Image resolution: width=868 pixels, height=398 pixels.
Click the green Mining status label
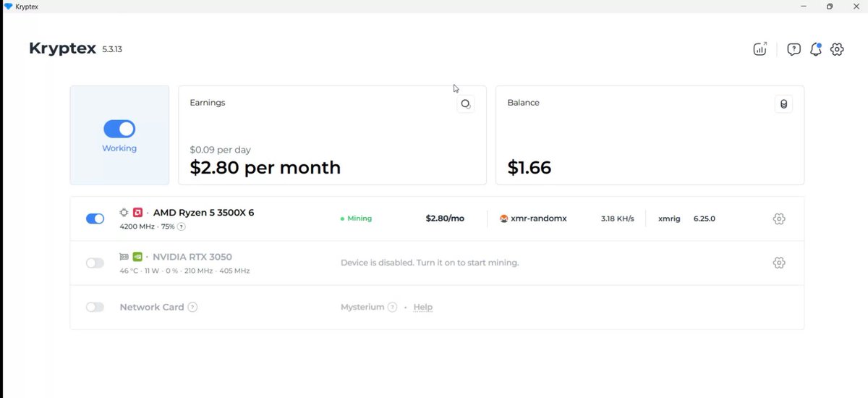(359, 219)
